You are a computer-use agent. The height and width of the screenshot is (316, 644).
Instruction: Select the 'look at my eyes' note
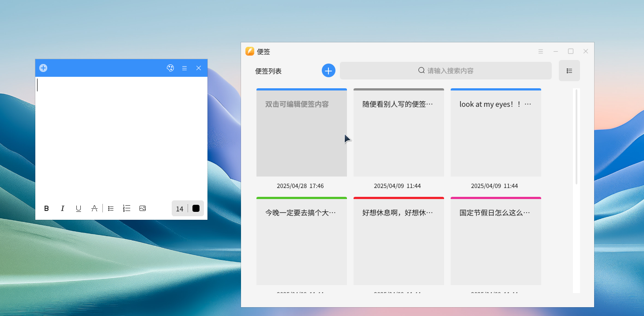[496, 132]
